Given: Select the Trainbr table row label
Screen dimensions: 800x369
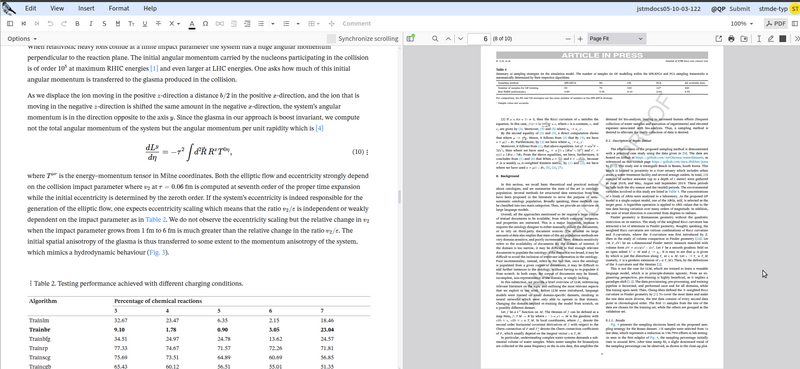Looking at the screenshot, I should 39,330.
